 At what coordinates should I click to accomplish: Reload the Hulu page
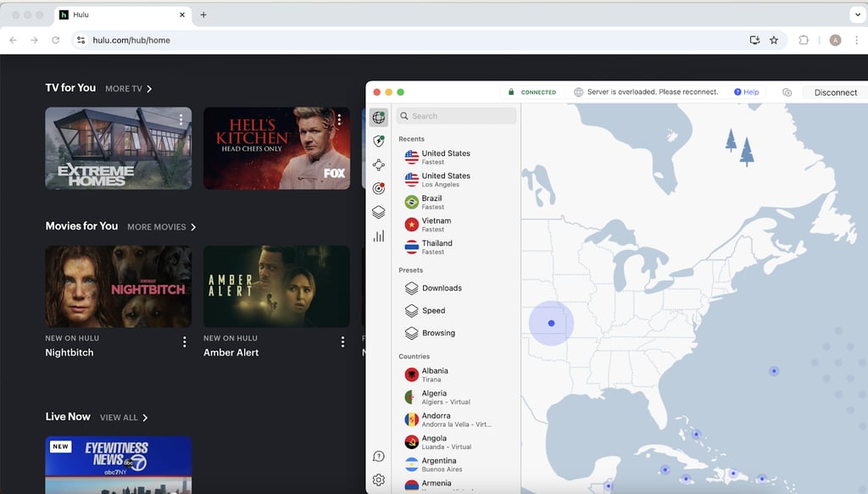[x=55, y=40]
